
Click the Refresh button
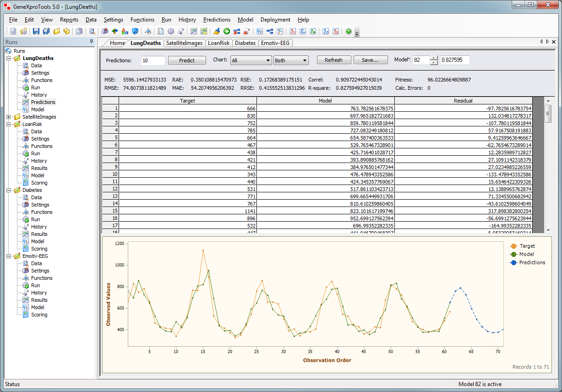334,60
